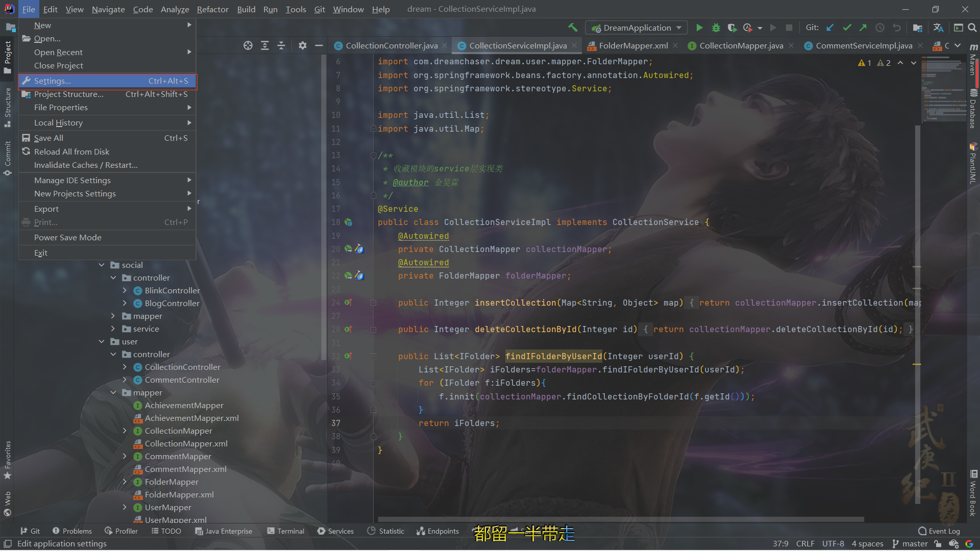Click the Git commit checkmark icon

tap(847, 28)
